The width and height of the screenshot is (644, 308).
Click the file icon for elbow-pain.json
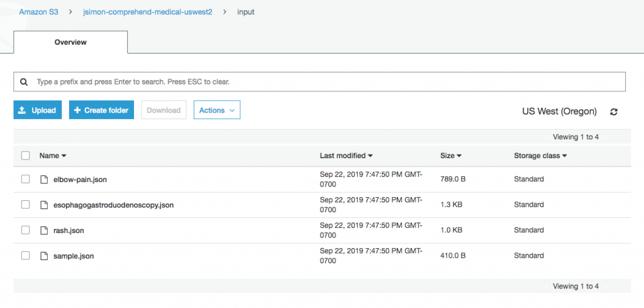[x=44, y=180]
